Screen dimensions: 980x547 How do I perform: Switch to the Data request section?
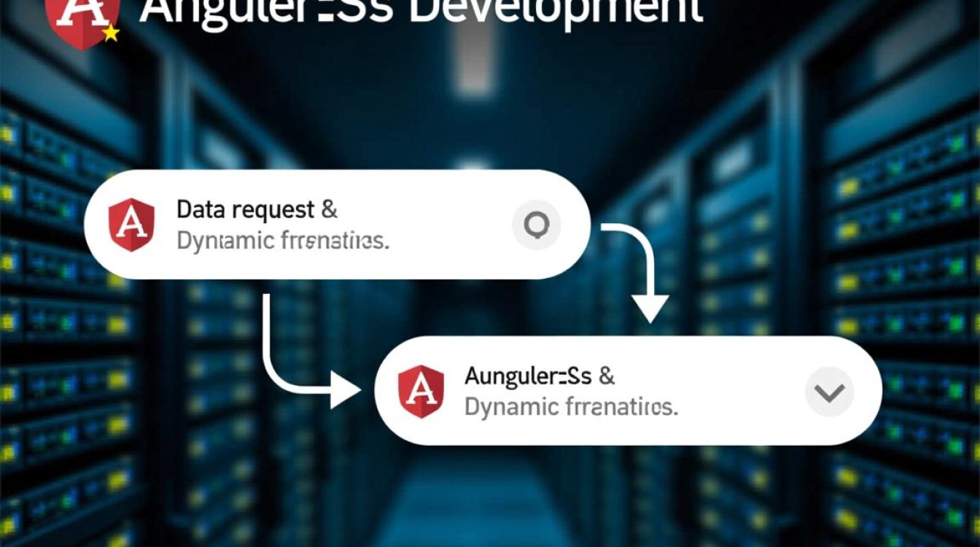(255, 210)
